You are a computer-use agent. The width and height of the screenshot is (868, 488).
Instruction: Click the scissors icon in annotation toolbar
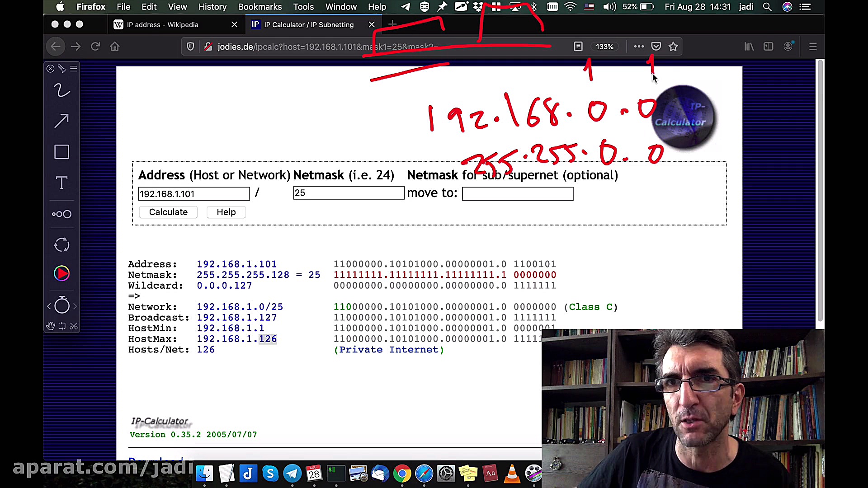(74, 326)
